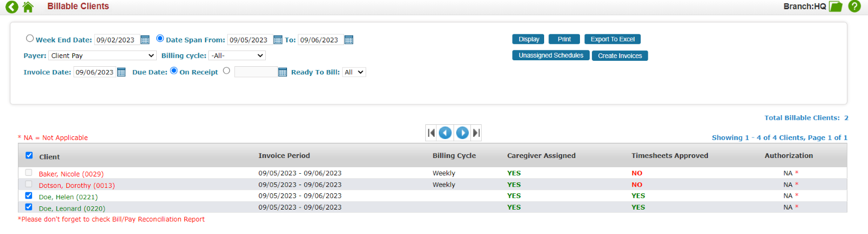Select the Week End Date radio button
Image resolution: width=868 pixels, height=234 pixels.
tap(30, 39)
